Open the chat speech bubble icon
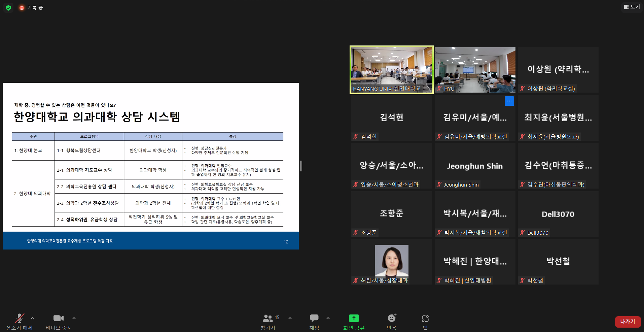Image resolution: width=644 pixels, height=332 pixels. pos(314,318)
